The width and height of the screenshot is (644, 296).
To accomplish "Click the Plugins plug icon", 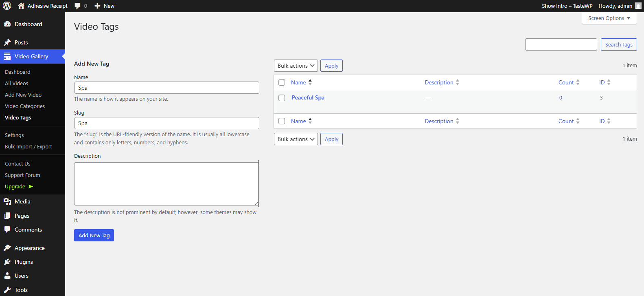I will pos(7,262).
